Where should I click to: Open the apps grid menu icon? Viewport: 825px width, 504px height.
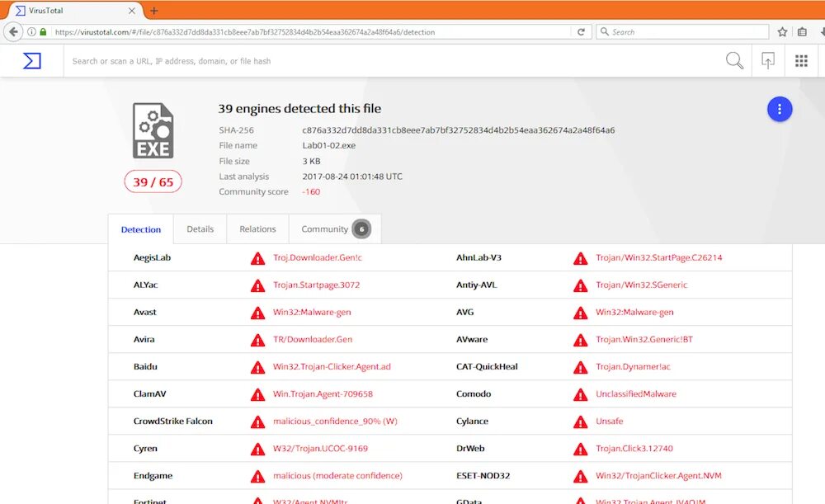(801, 61)
